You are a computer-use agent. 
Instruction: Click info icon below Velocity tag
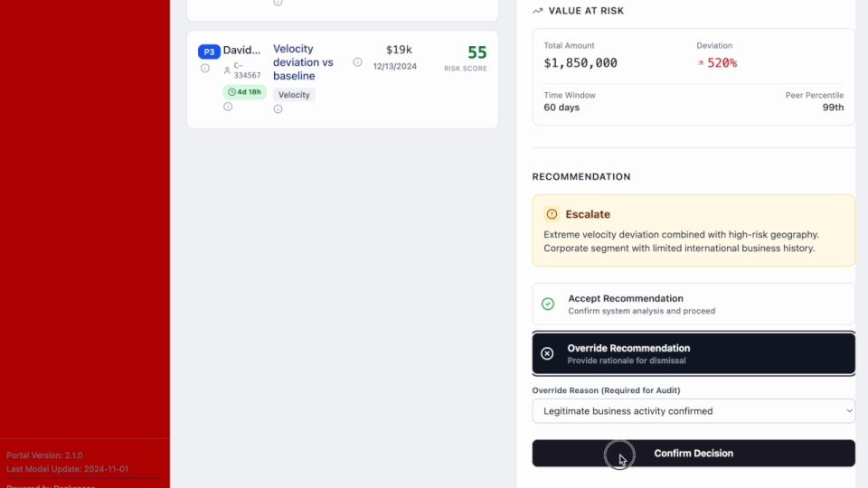(x=278, y=109)
